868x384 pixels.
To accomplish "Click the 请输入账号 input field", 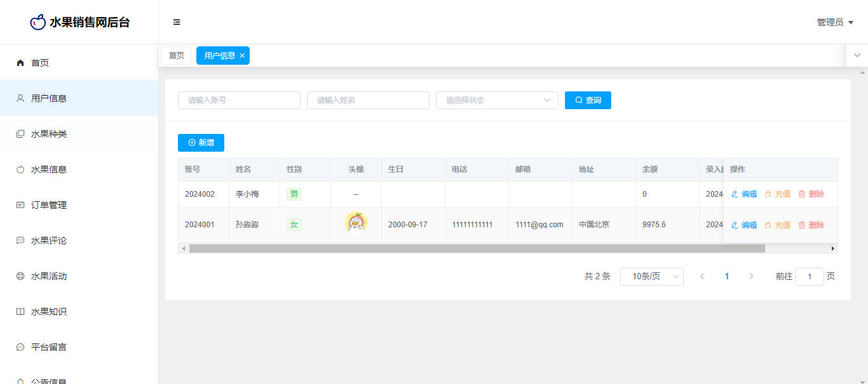I will click(x=239, y=100).
